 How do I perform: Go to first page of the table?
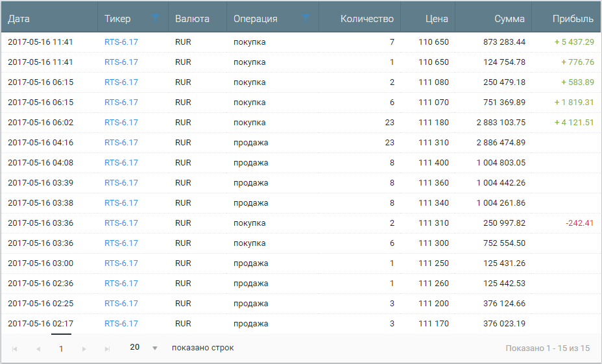point(14,348)
